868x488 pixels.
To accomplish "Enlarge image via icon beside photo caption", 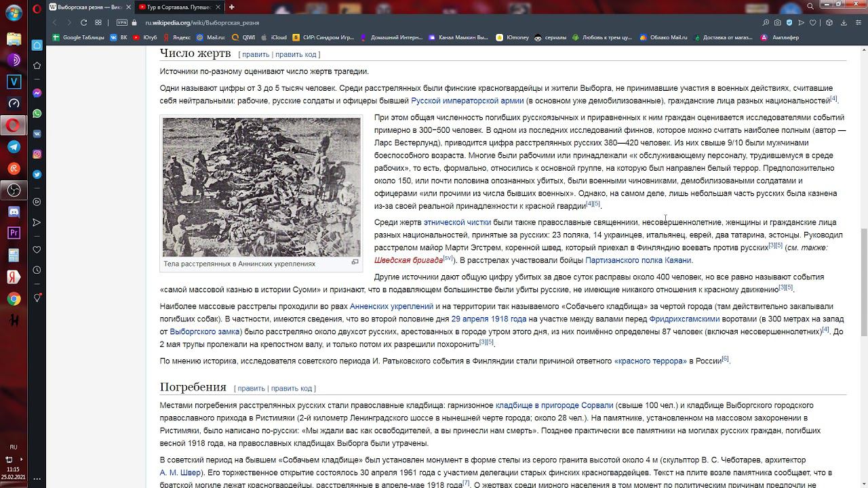I will tap(355, 262).
